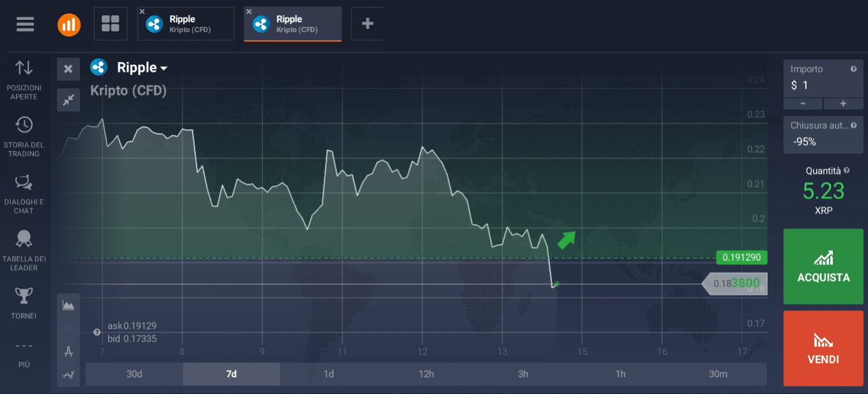Click the 0.191290 ask price label

(x=741, y=258)
